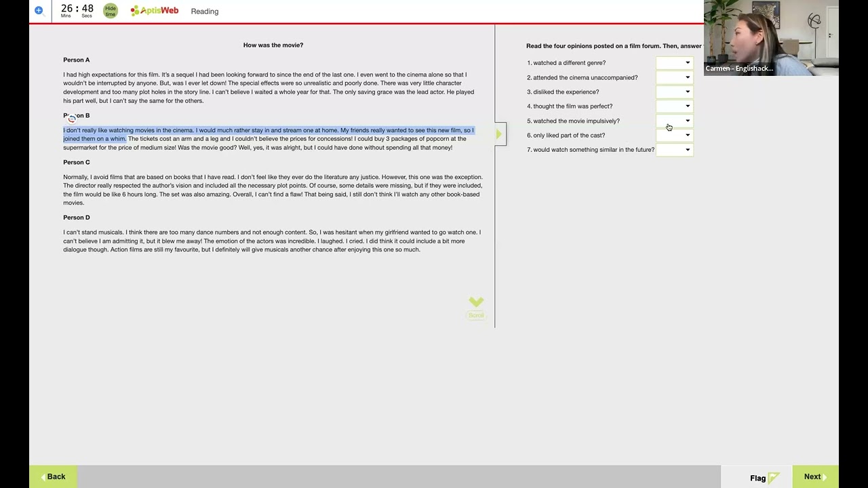Click the 26:48 countdown timer
Screen dimensions: 868x488
tap(77, 11)
